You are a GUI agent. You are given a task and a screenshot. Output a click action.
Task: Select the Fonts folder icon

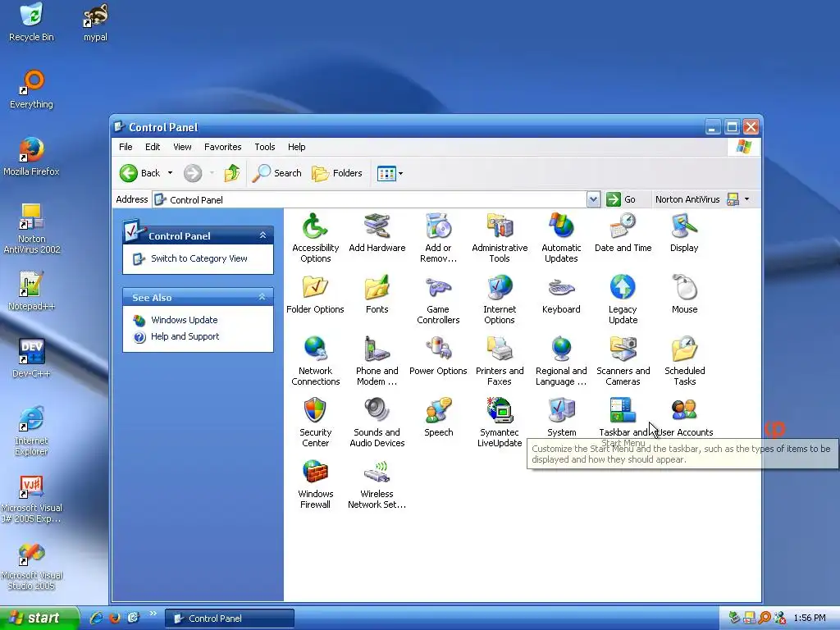pos(377,288)
